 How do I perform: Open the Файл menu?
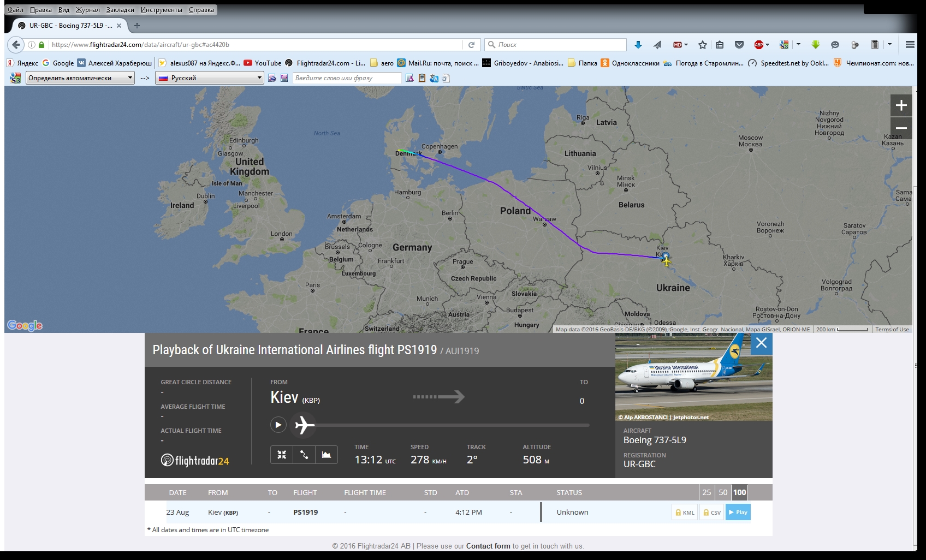tap(15, 10)
